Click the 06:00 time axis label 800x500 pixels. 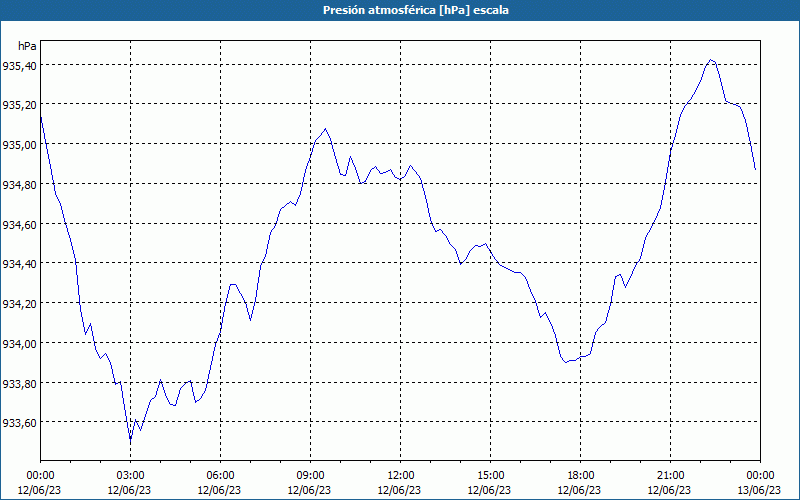pyautogui.click(x=220, y=476)
